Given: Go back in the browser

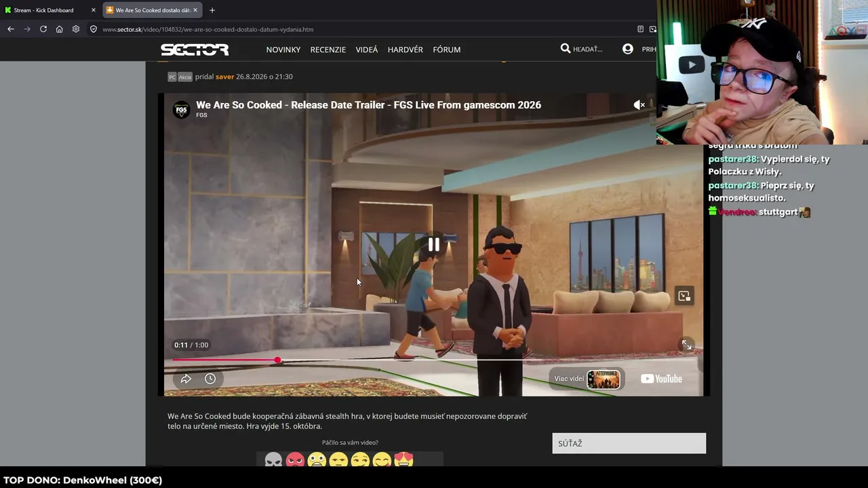Looking at the screenshot, I should click(x=11, y=29).
